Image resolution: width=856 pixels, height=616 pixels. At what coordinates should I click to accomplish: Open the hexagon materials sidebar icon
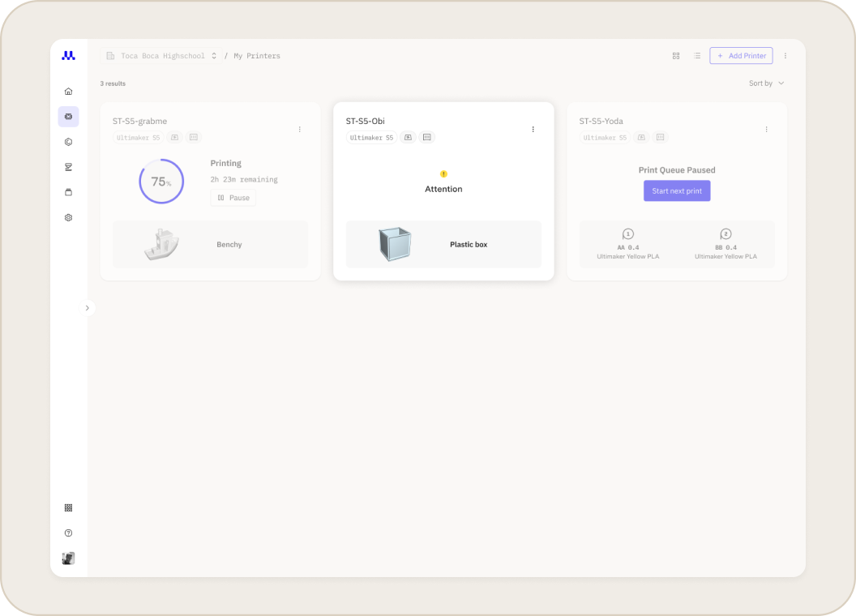click(x=68, y=142)
